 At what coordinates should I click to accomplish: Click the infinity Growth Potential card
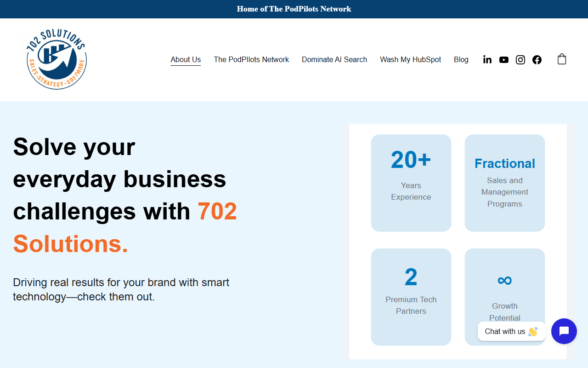505,297
